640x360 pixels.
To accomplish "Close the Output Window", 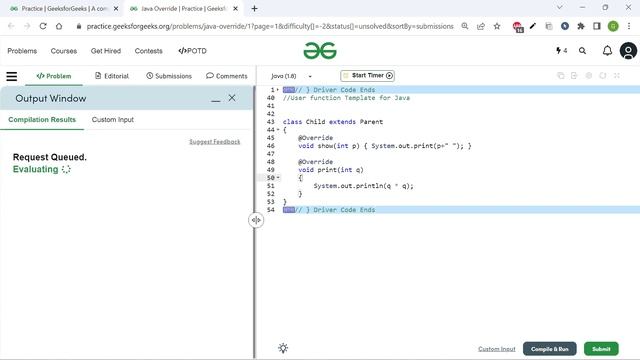I will point(232,98).
